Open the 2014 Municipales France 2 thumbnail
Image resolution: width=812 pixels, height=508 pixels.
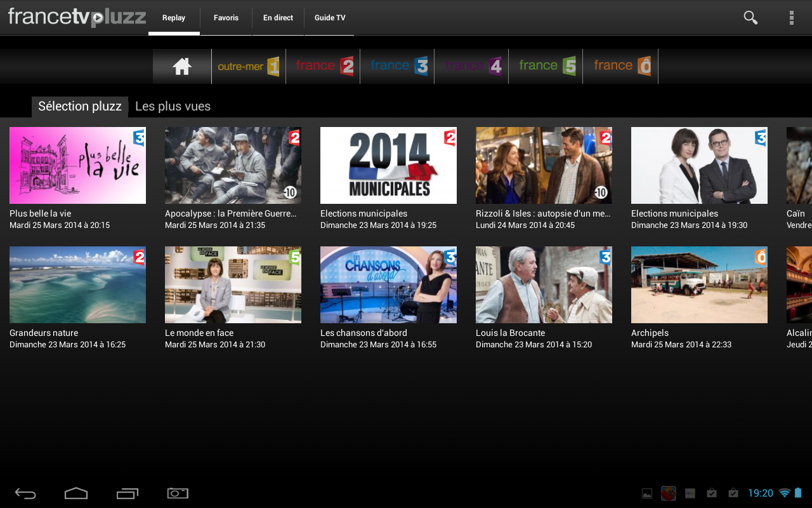click(388, 165)
